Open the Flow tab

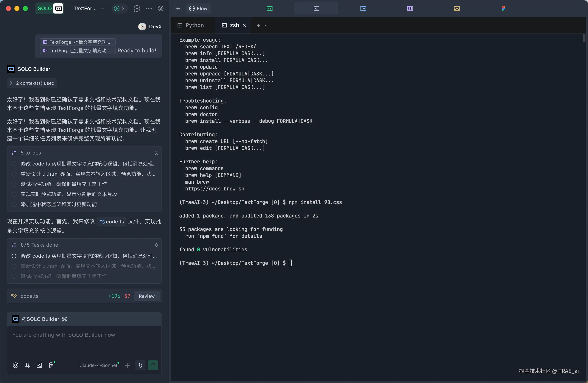point(198,9)
